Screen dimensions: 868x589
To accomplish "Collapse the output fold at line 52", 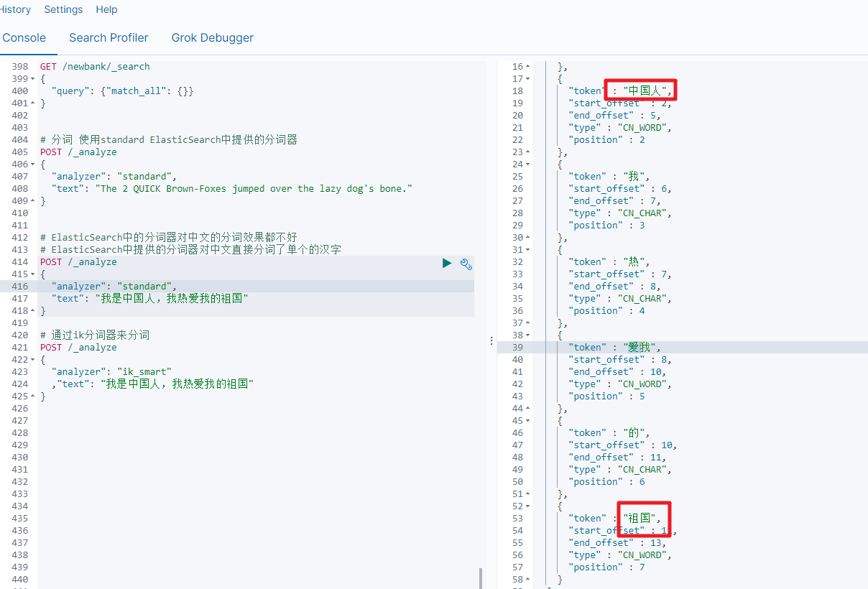I will [x=528, y=506].
